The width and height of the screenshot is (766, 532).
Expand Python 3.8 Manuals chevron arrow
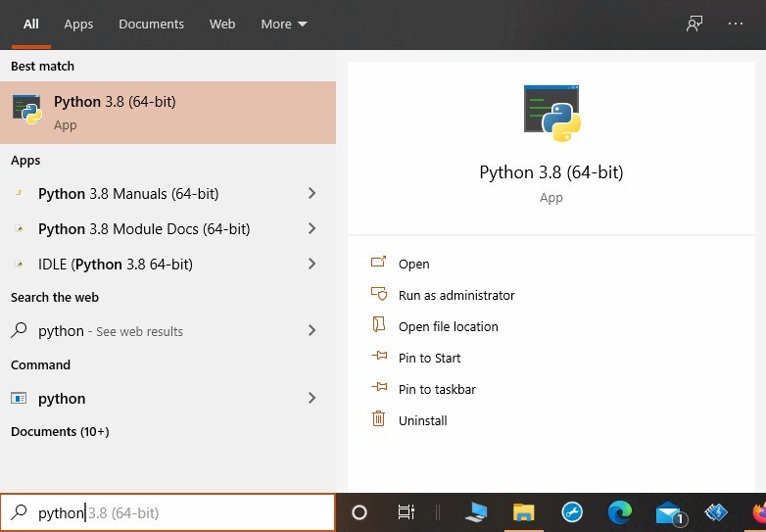pyautogui.click(x=311, y=193)
